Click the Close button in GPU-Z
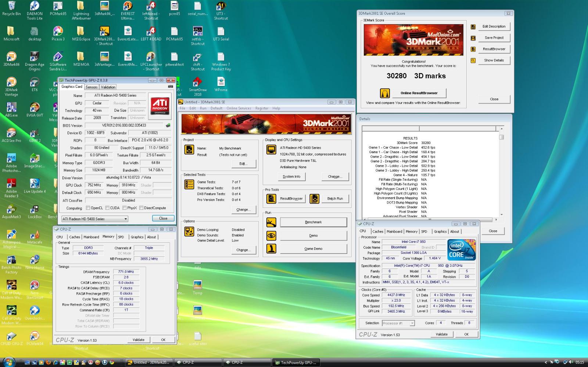588x367 pixels. 163,218
